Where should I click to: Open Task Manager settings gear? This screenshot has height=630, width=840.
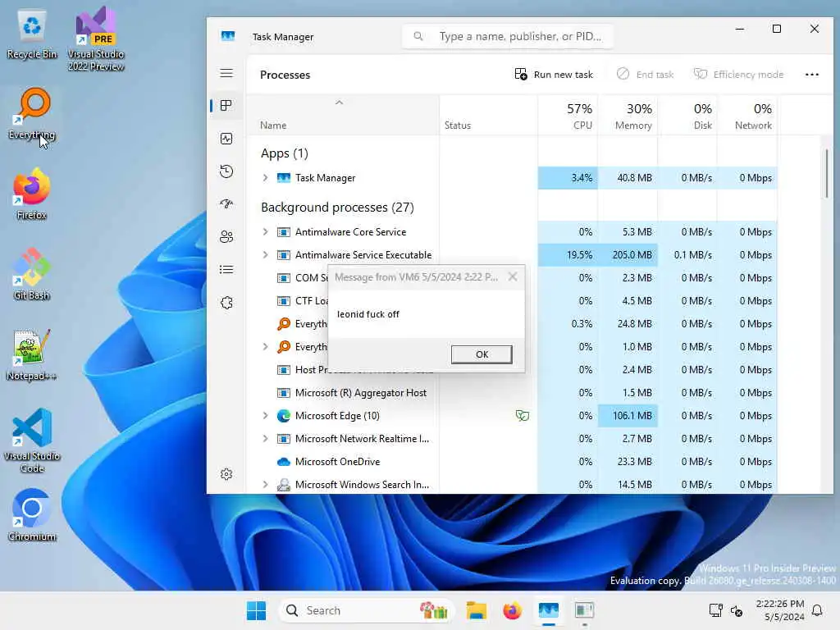click(226, 474)
